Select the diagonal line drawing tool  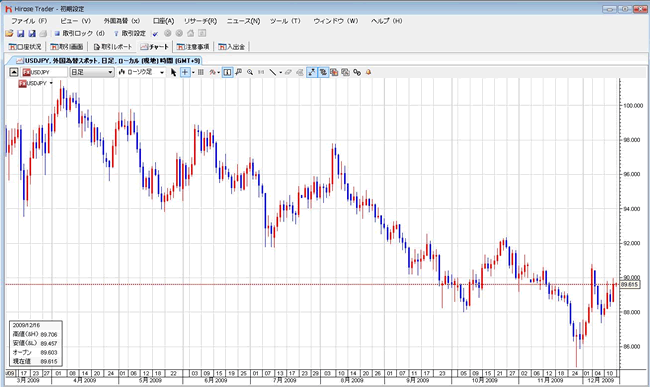pos(272,72)
